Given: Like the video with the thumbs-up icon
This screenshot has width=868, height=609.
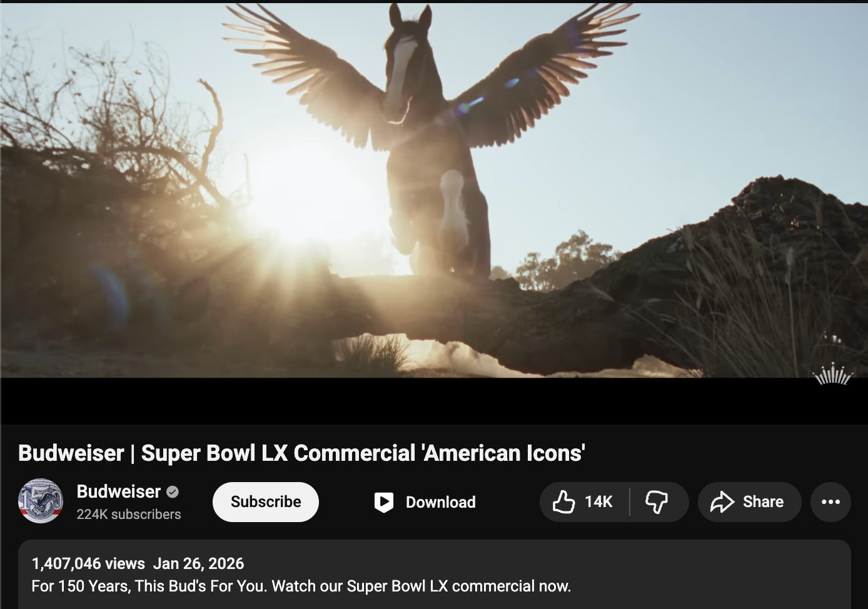Looking at the screenshot, I should pos(563,502).
